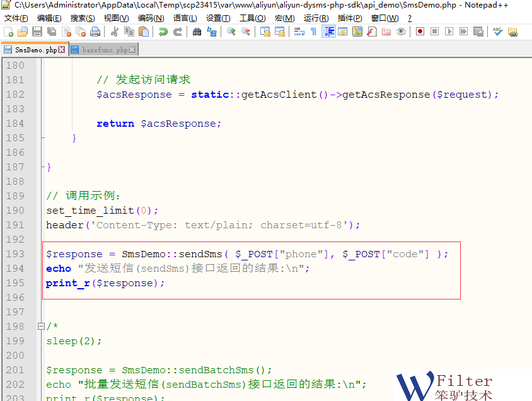Open the 插件(P) plugins menu

350,18
